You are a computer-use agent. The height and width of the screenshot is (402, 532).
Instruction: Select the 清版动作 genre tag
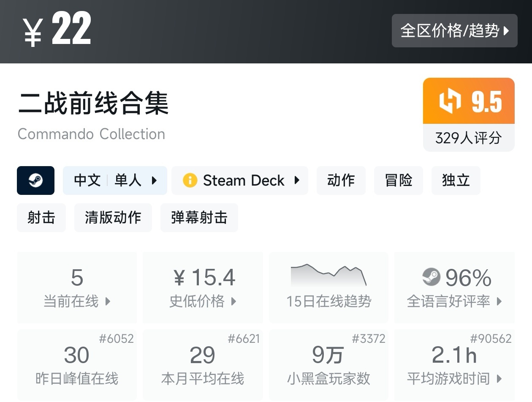tap(113, 218)
